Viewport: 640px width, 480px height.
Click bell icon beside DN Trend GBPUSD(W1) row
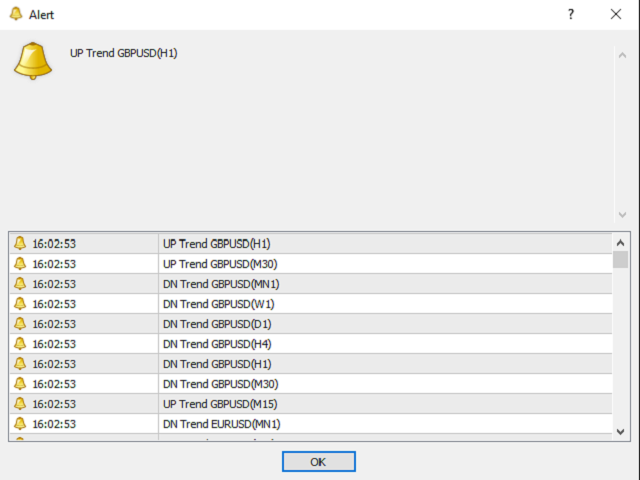(20, 304)
